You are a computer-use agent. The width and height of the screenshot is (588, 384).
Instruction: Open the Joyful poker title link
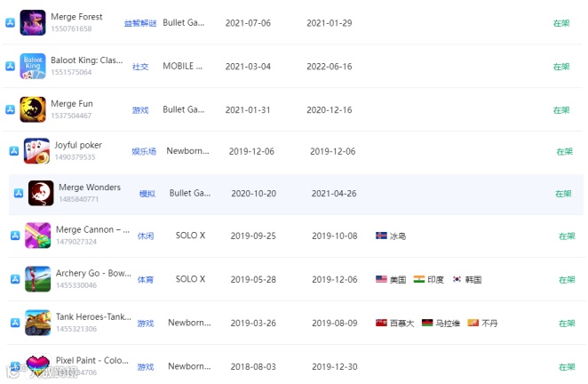(78, 145)
